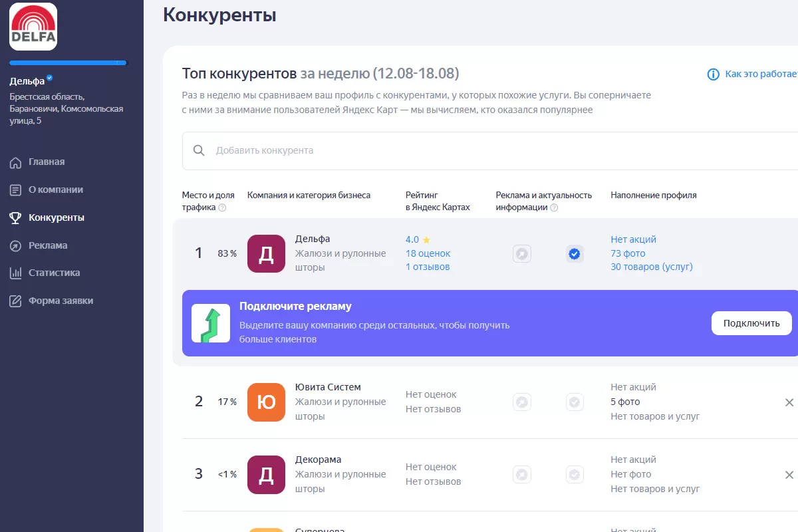The width and height of the screenshot is (798, 532).
Task: Open the 30 товаров (услуг) link
Action: [x=652, y=267]
